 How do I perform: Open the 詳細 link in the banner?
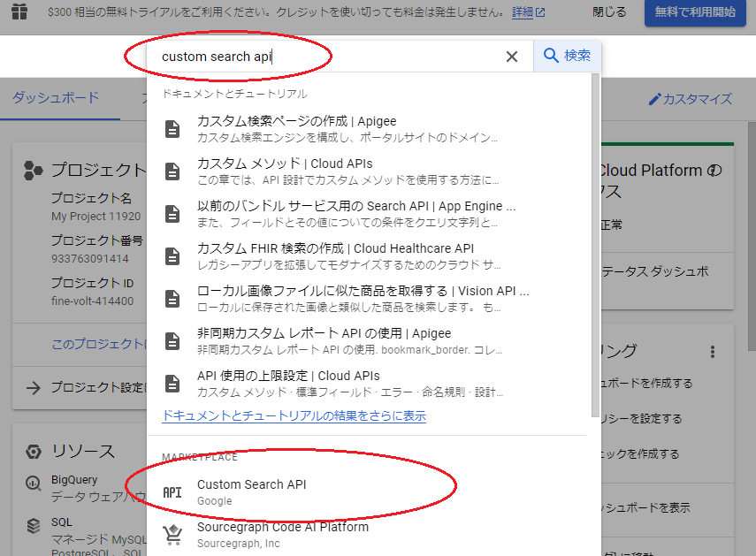[523, 11]
